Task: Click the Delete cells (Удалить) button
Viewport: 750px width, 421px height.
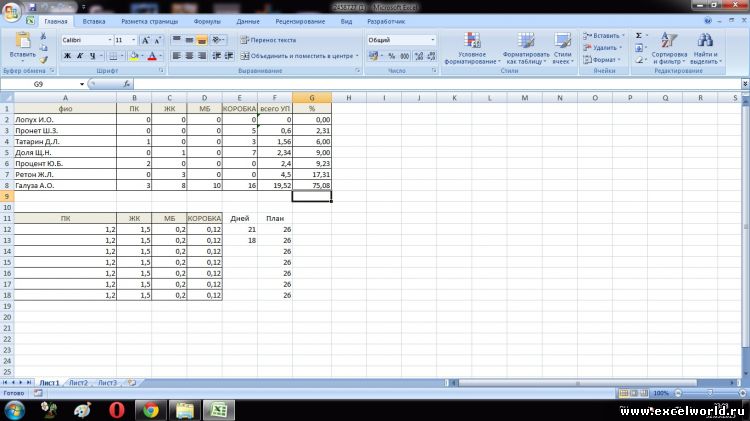Action: (603, 47)
